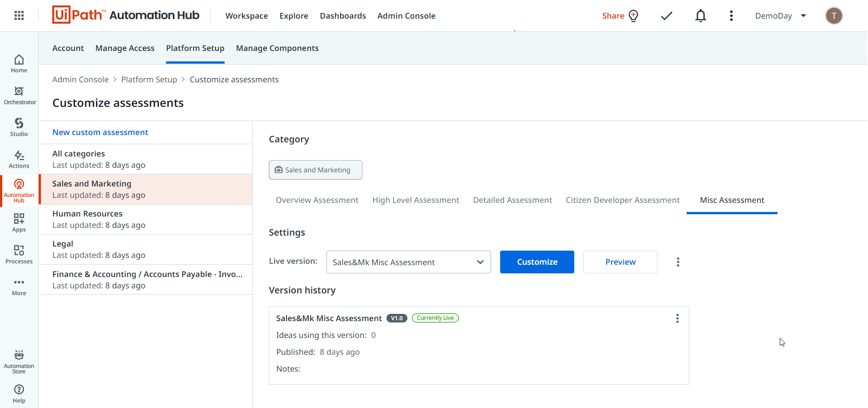Select Automation Hub in the sidebar
This screenshot has height=408, width=868.
click(19, 191)
